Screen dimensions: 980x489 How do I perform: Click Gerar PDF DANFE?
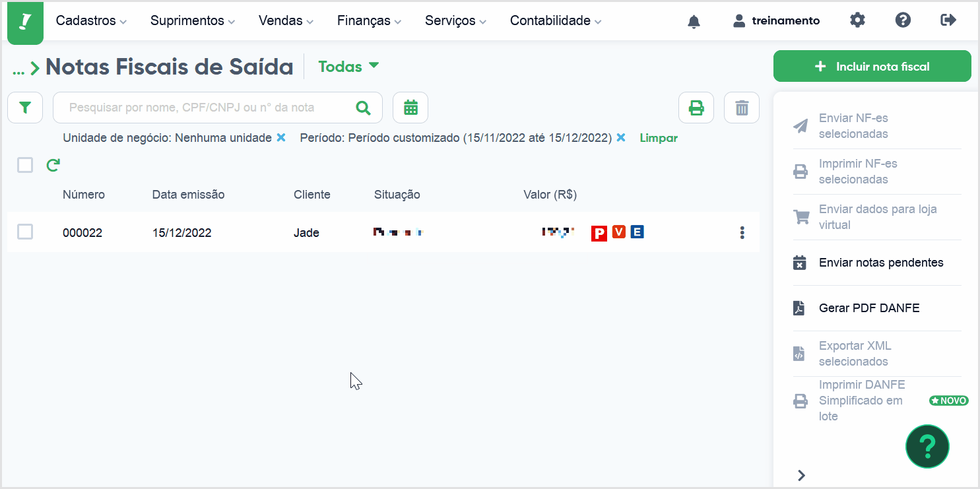pyautogui.click(x=869, y=308)
